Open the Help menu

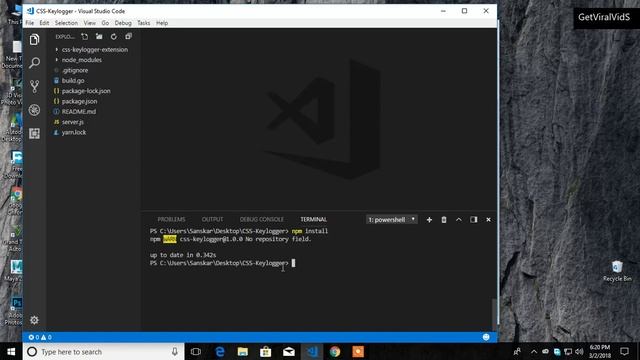point(162,23)
